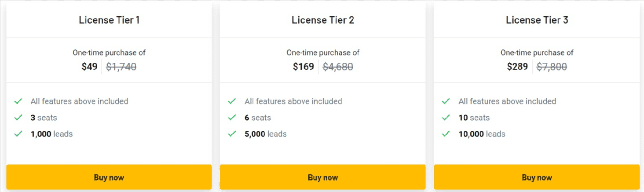Click the Tier 1 Buy now button
This screenshot has width=644, height=192.
[x=109, y=177]
